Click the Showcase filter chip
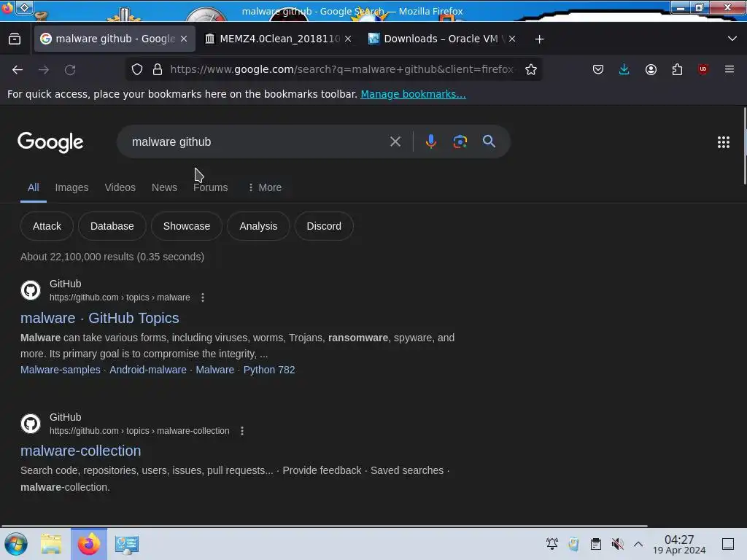The height and width of the screenshot is (560, 747). click(x=187, y=226)
